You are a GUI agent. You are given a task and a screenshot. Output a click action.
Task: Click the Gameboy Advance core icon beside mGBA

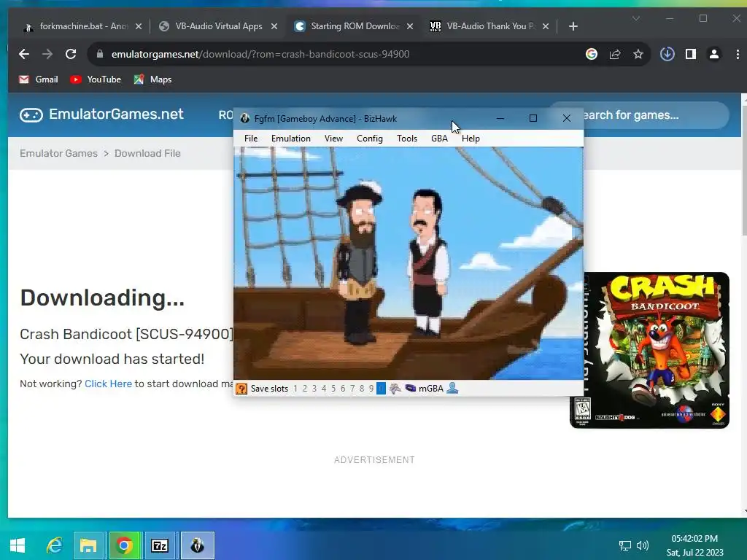click(410, 388)
